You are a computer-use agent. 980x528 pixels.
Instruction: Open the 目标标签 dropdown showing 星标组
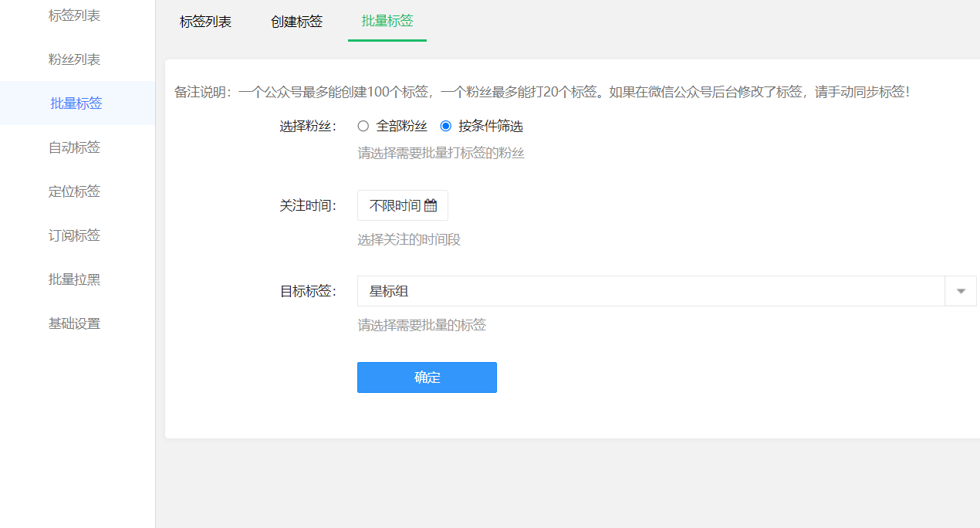[667, 291]
